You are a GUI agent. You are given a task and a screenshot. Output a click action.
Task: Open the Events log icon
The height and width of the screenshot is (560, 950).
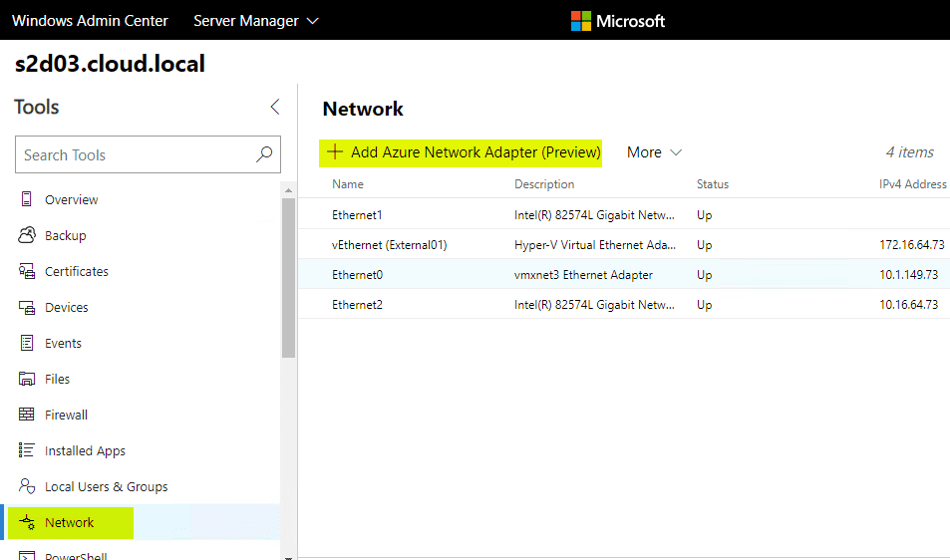tap(27, 343)
